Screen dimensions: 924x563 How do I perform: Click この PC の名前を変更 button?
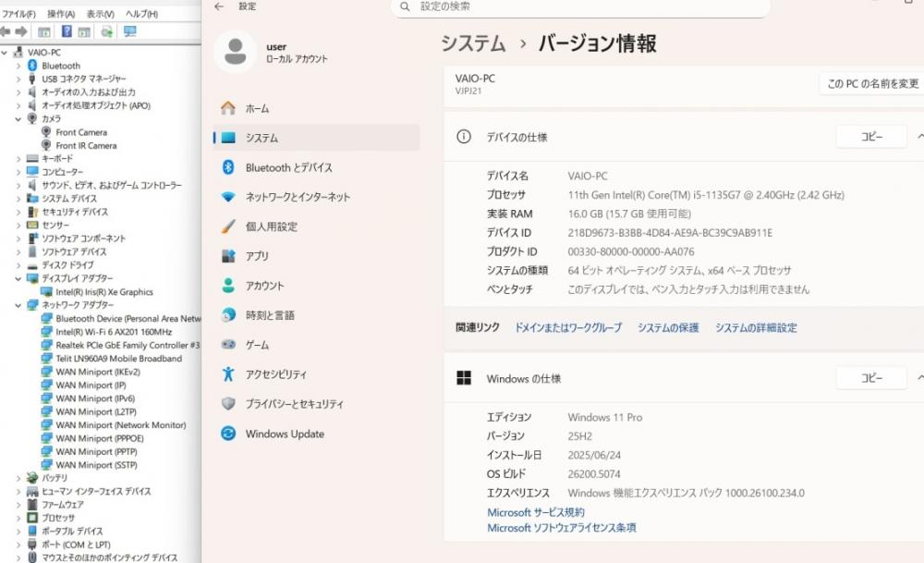872,84
